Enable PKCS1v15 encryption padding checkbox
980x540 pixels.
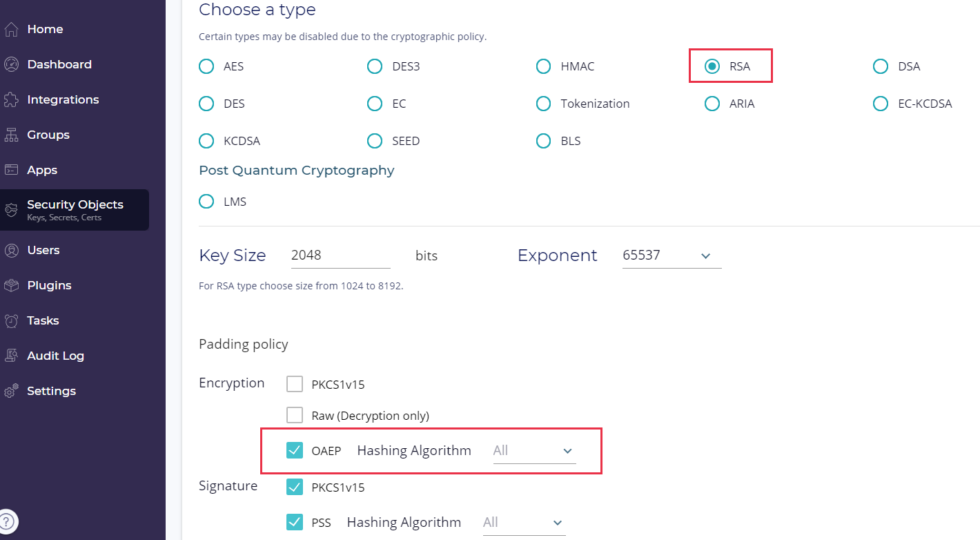click(295, 384)
